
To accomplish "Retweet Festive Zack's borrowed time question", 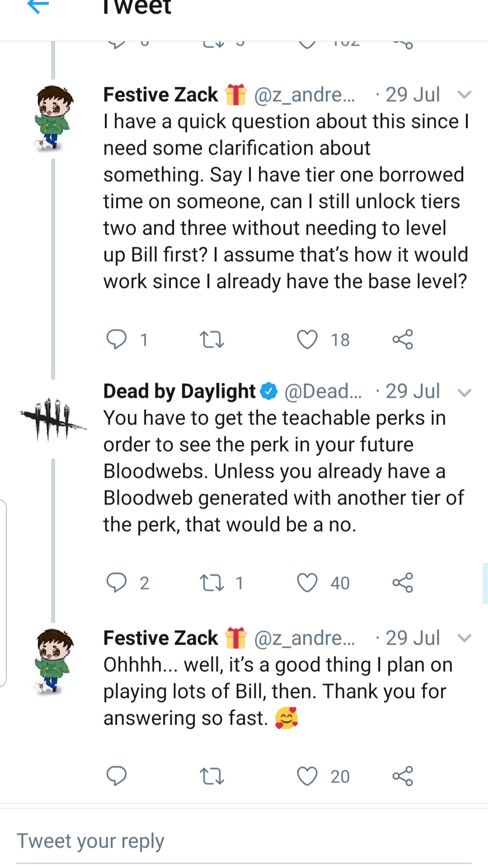I will point(212,340).
